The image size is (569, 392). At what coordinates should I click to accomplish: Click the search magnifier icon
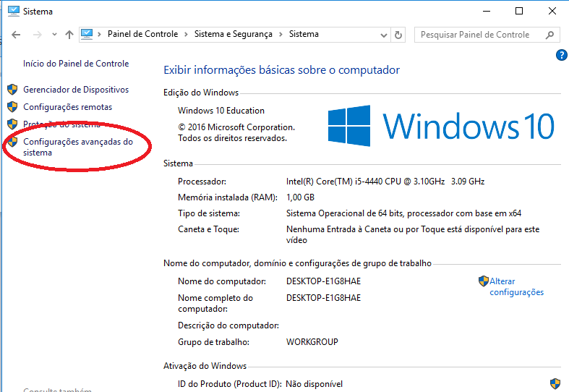[549, 35]
